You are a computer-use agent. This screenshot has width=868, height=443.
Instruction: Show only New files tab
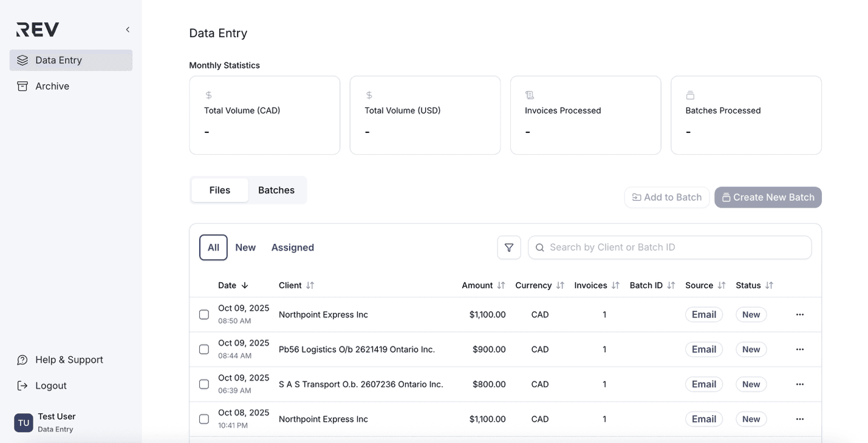point(245,248)
